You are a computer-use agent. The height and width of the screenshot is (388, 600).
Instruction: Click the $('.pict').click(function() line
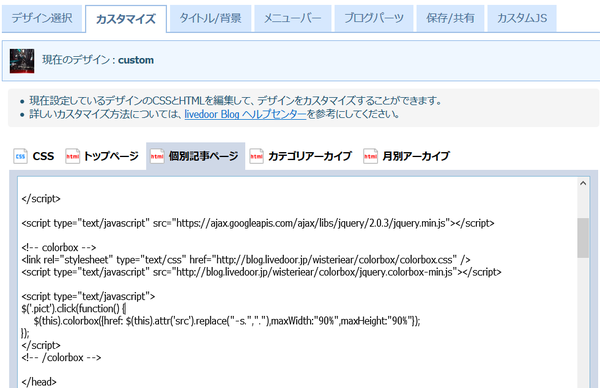pos(74,309)
